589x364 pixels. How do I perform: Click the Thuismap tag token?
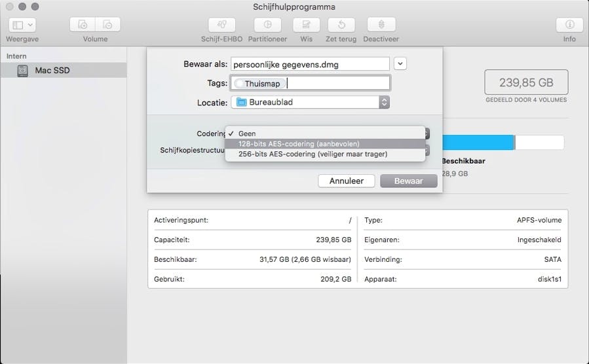[261, 84]
